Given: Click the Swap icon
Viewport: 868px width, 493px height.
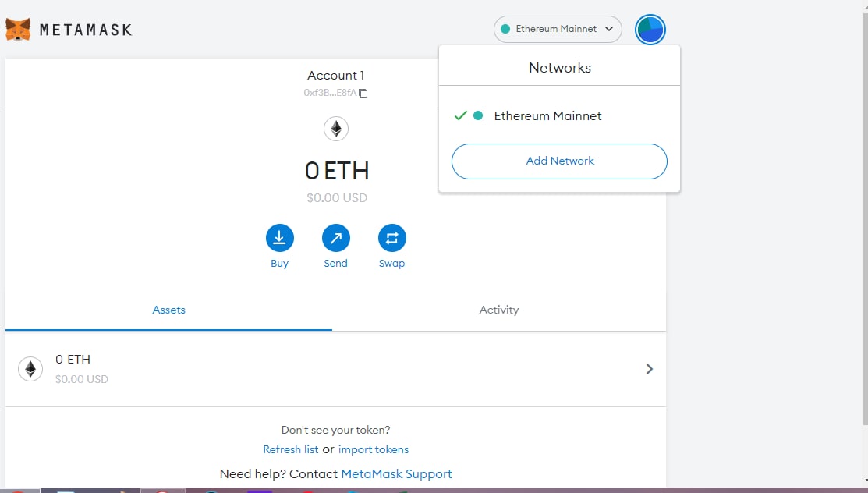Looking at the screenshot, I should coord(392,238).
